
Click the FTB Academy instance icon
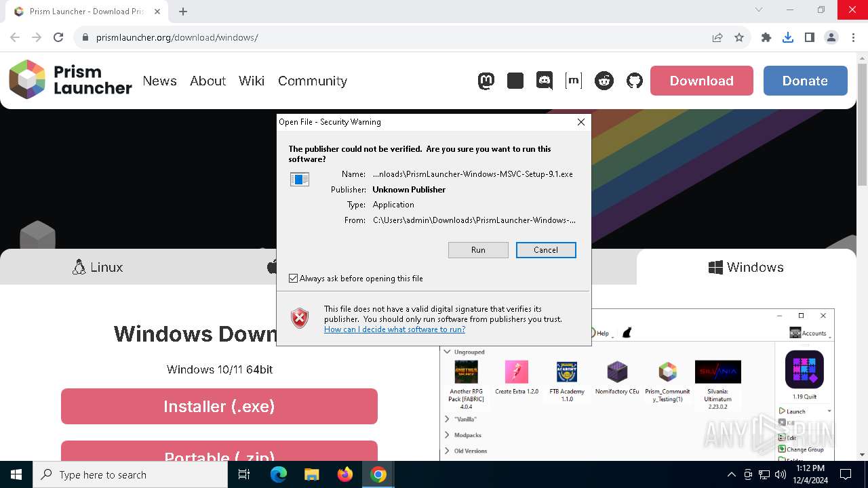point(567,371)
